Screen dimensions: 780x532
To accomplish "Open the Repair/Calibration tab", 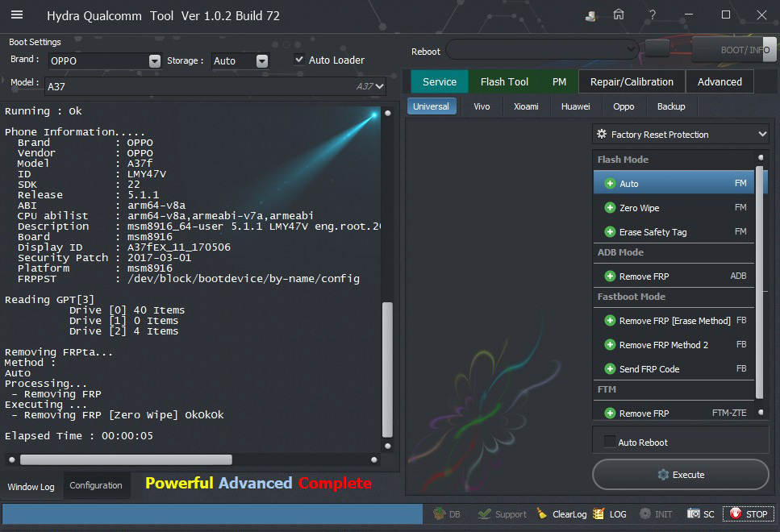I will pyautogui.click(x=632, y=81).
